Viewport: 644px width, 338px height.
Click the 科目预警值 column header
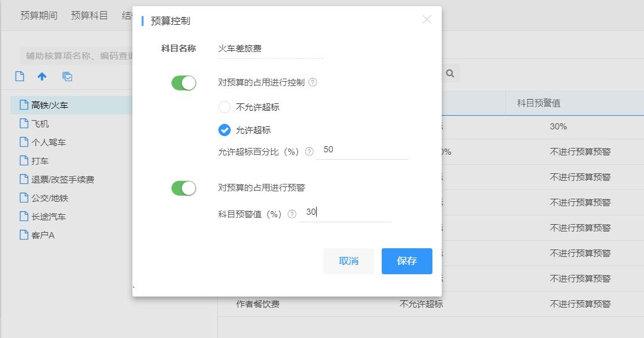tap(538, 103)
